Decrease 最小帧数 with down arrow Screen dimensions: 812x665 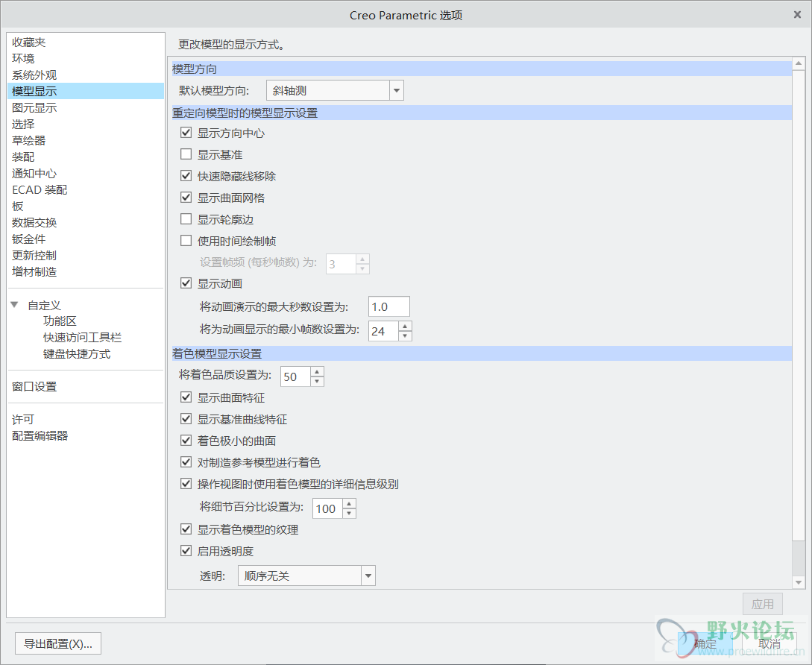[405, 336]
